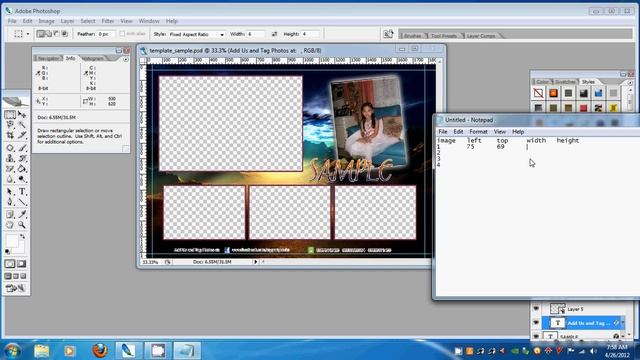
Task: Select the Magic Wand tool
Action: pyautogui.click(x=22, y=125)
